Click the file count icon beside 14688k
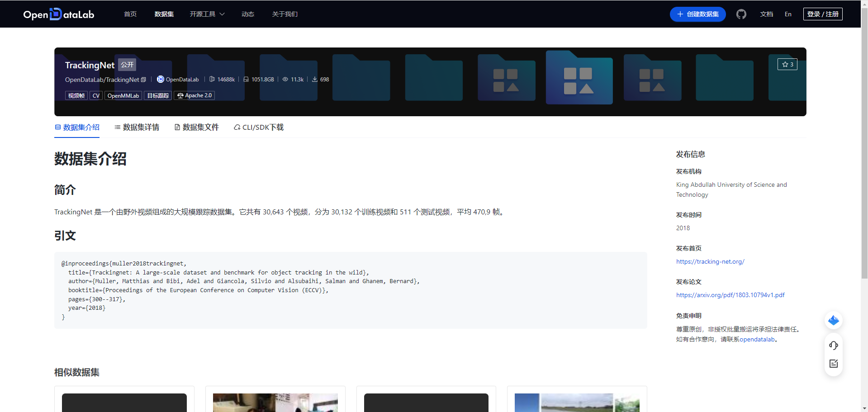Viewport: 868px width, 412px height. 212,79
